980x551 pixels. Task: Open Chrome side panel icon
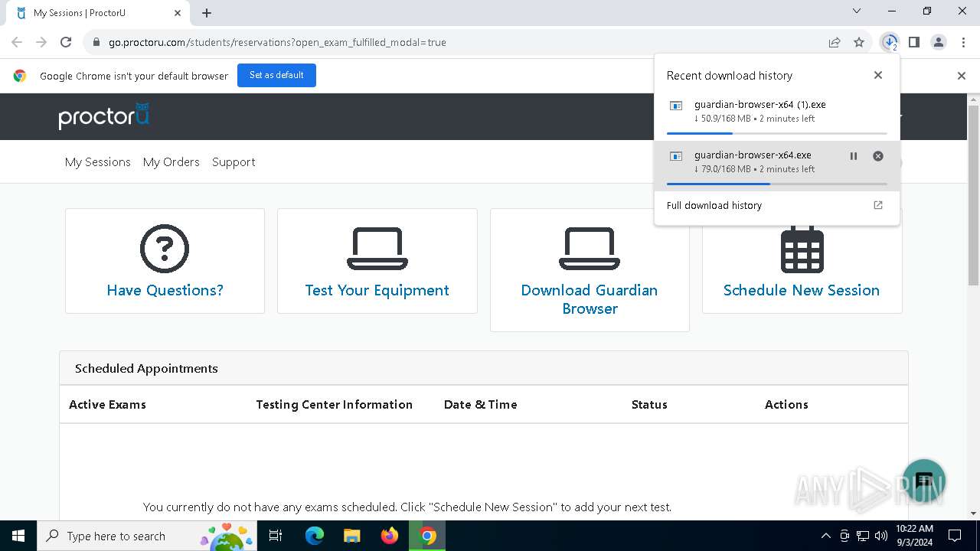pos(913,42)
